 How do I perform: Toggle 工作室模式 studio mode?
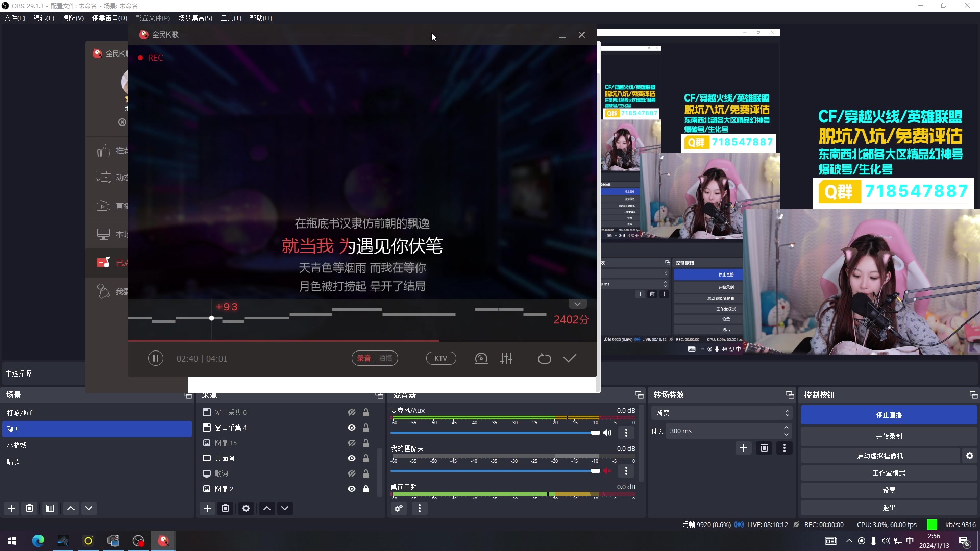(x=889, y=473)
